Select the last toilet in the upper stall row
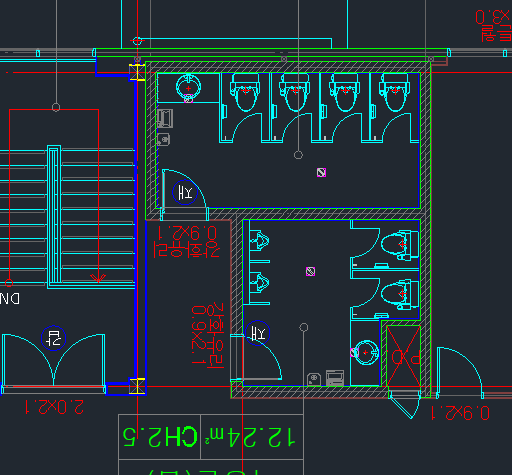 395,92
